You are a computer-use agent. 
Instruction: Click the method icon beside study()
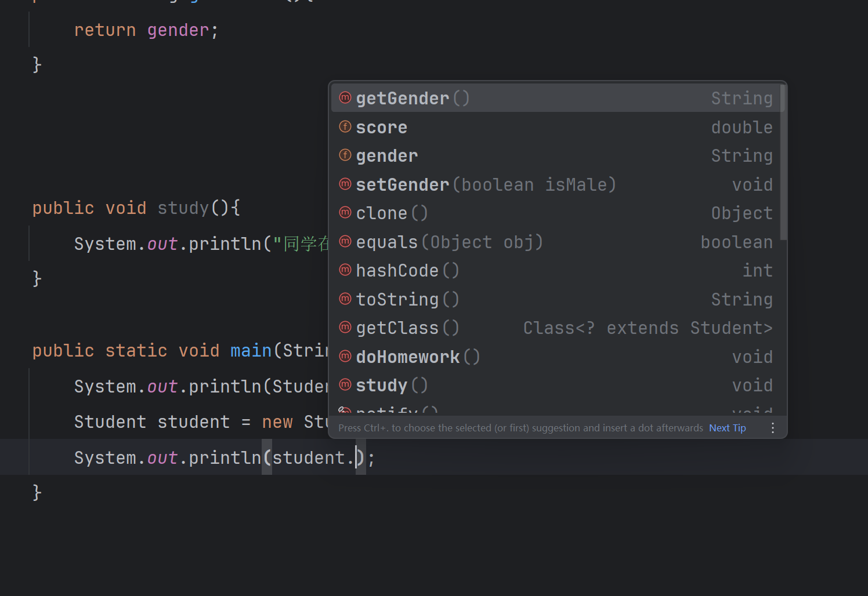click(345, 384)
